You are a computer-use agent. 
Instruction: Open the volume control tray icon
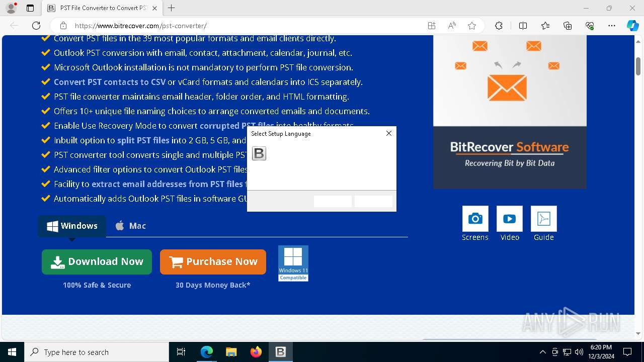click(x=579, y=352)
